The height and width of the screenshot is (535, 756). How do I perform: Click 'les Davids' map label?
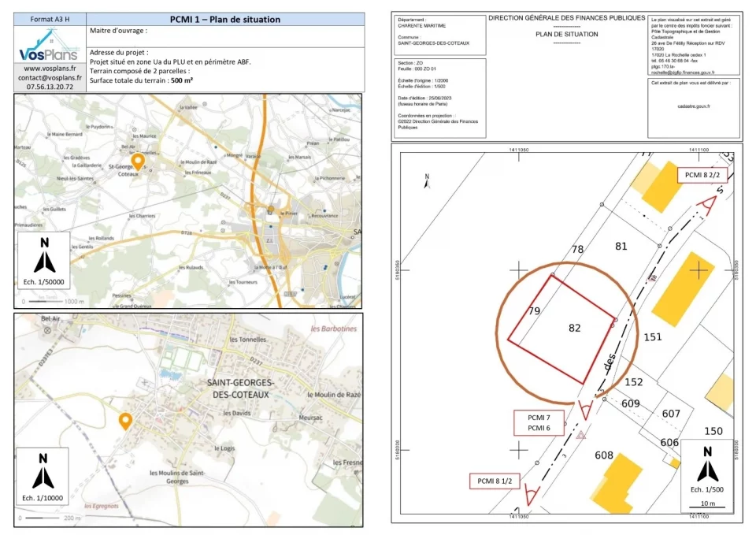click(x=237, y=413)
